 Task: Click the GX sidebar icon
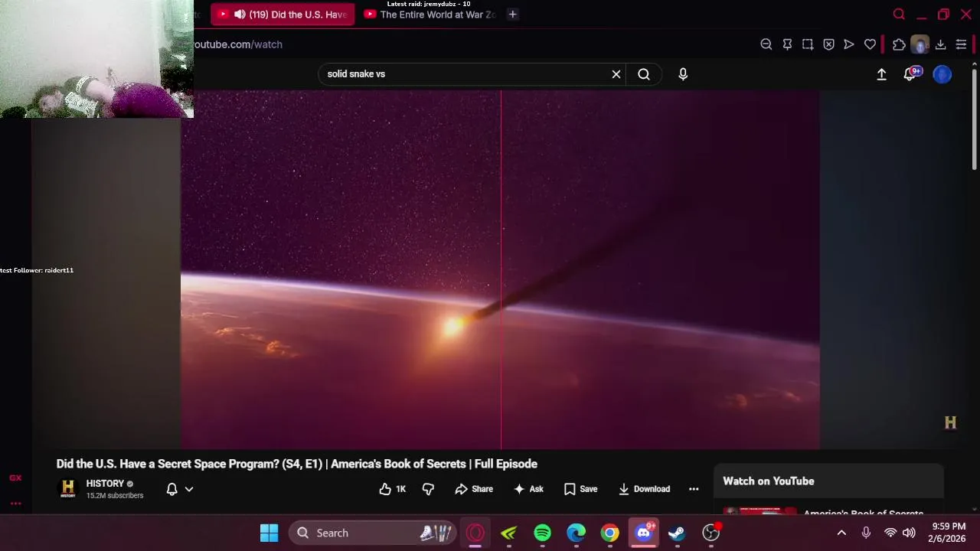[x=15, y=478]
